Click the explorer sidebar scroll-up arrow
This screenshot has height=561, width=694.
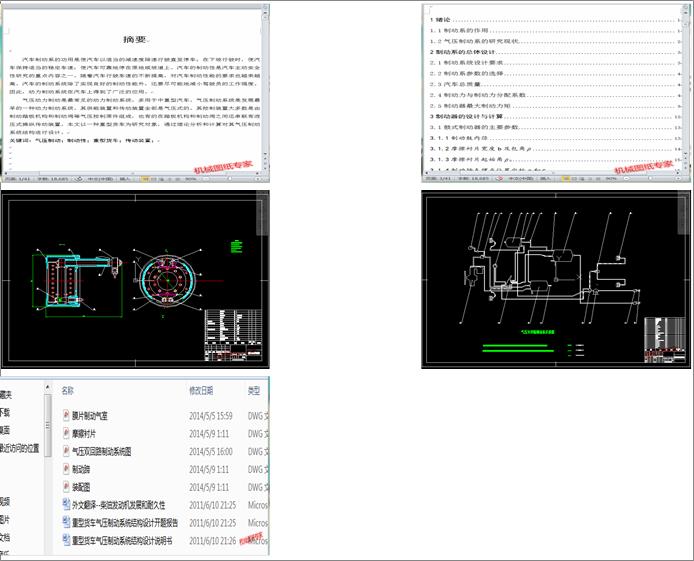click(x=48, y=387)
